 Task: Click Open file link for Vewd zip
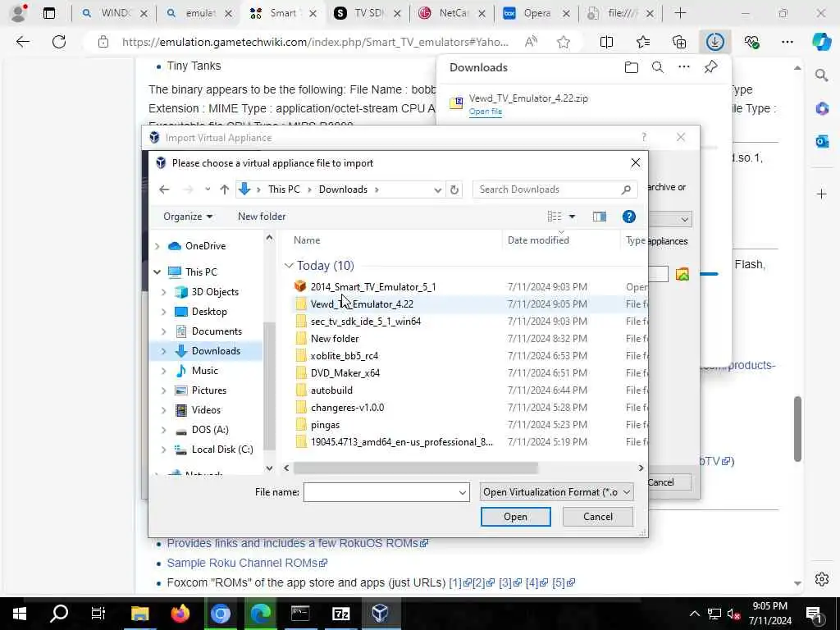coord(486,112)
